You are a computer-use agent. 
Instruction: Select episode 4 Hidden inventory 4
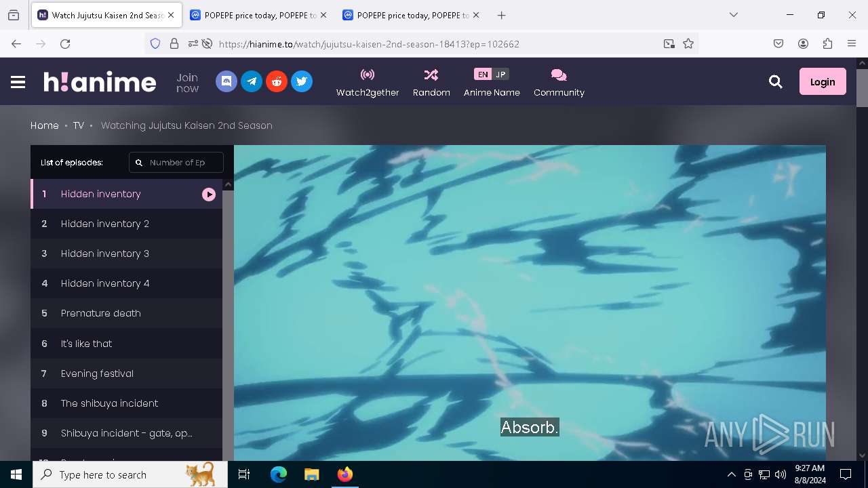126,283
